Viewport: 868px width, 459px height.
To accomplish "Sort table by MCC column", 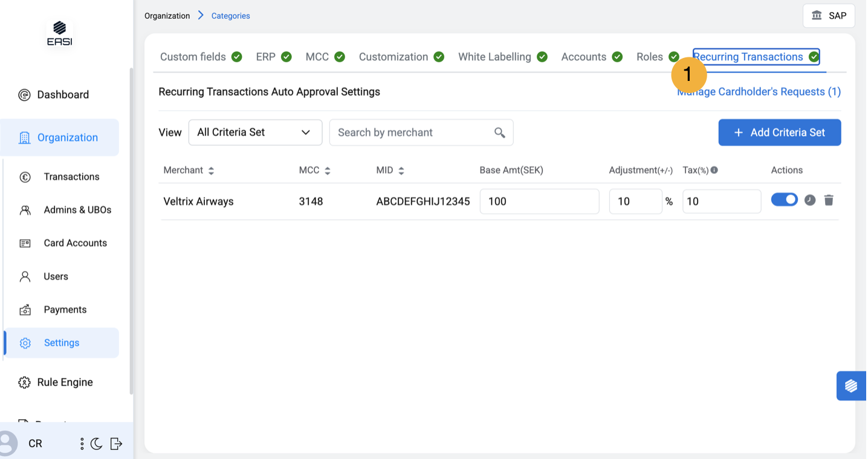I will [x=327, y=171].
